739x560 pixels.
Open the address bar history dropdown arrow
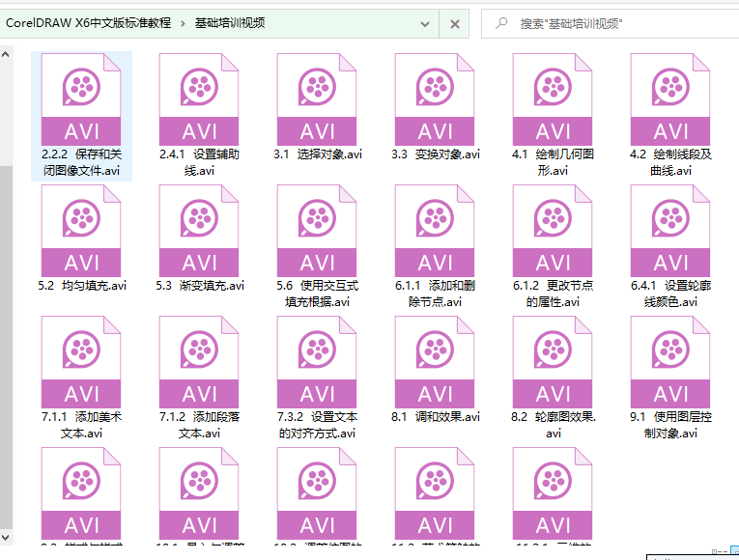point(425,24)
